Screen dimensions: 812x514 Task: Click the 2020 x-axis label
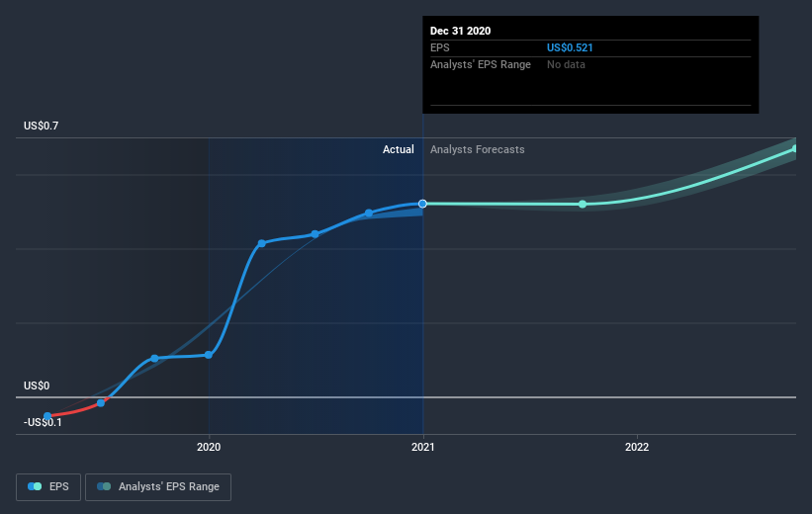pyautogui.click(x=209, y=447)
